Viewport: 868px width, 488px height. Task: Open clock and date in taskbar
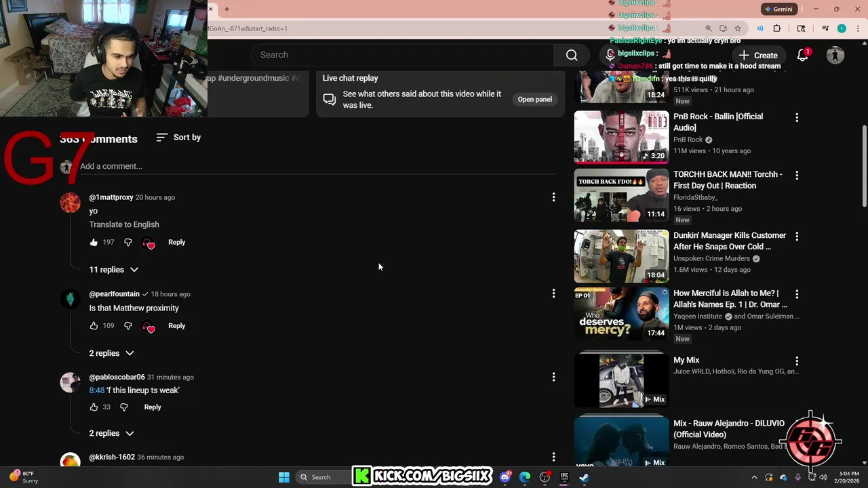pos(848,477)
